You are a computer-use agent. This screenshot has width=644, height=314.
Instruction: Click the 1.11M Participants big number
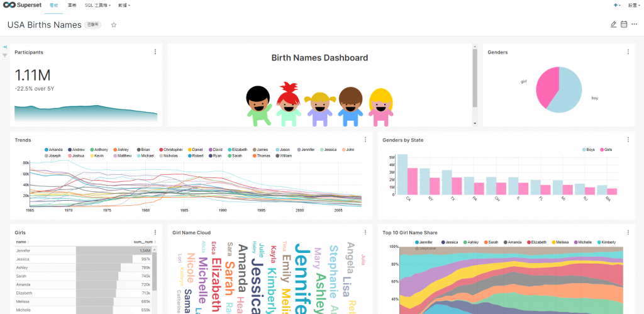33,76
